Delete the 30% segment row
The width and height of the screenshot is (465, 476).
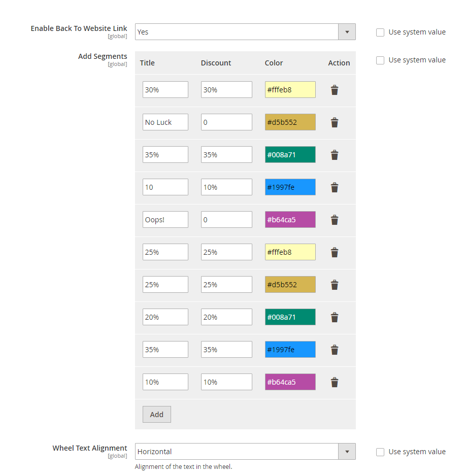pyautogui.click(x=334, y=90)
